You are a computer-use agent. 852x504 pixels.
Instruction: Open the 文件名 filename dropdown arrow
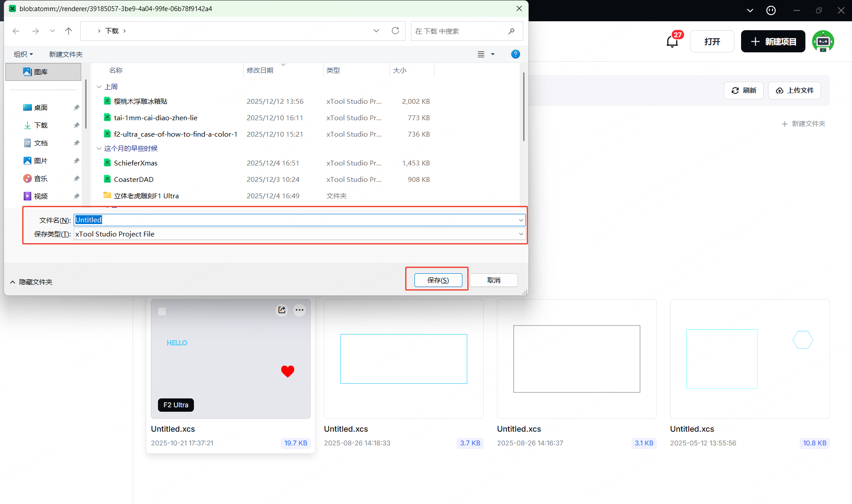521,220
